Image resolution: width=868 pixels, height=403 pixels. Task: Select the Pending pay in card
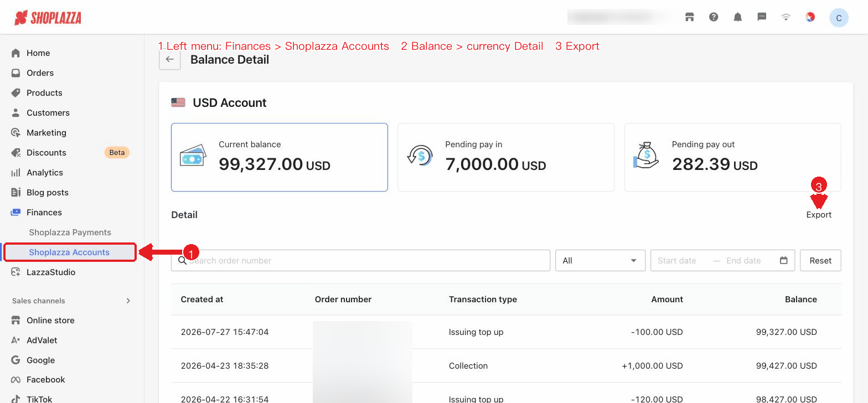pyautogui.click(x=506, y=157)
